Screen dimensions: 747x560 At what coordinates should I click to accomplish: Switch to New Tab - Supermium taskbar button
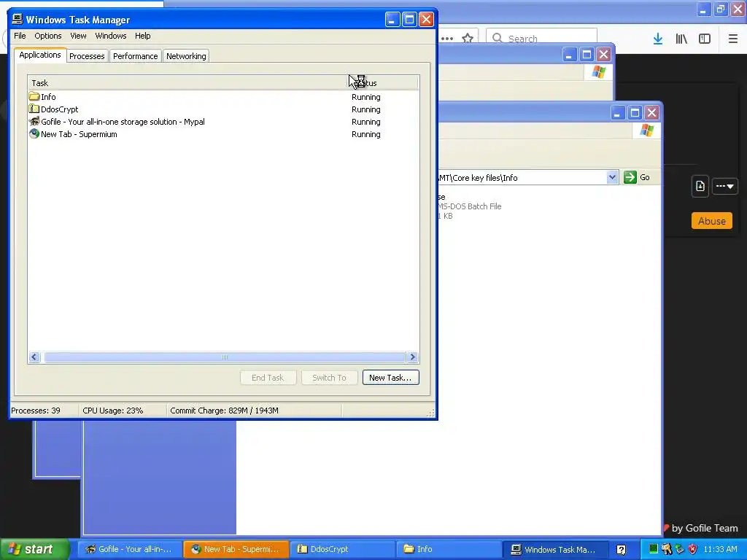pyautogui.click(x=236, y=549)
